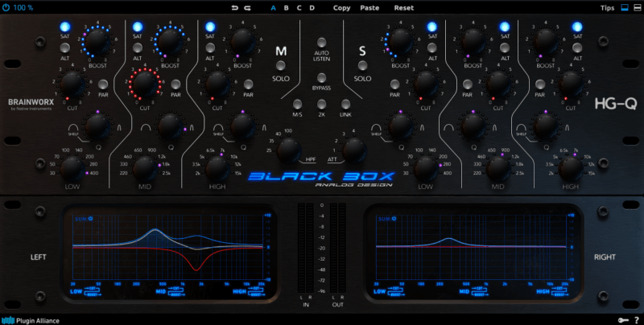Click the Copy button
The height and width of the screenshot is (325, 644).
point(341,8)
